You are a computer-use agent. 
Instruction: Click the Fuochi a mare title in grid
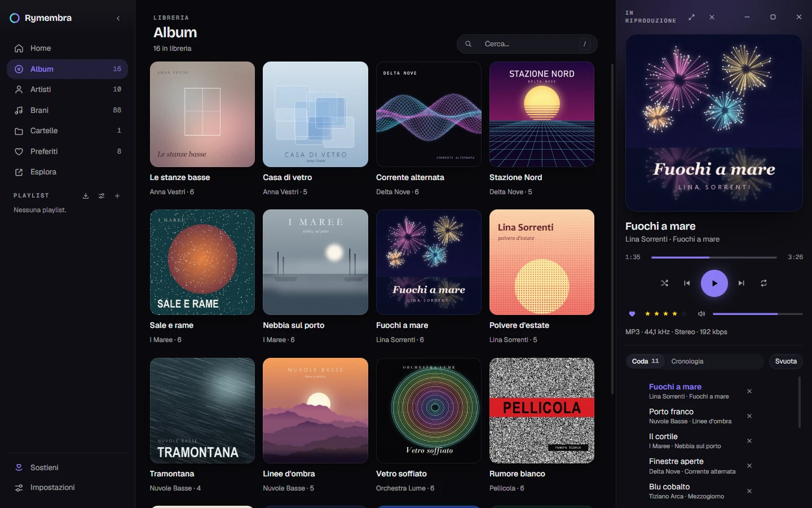(x=402, y=326)
